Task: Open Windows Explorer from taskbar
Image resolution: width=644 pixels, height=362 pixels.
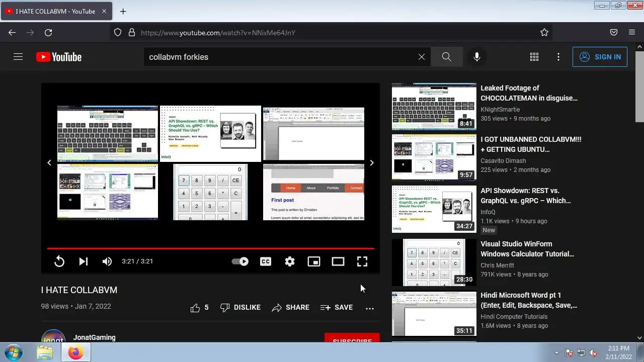Action: pyautogui.click(x=45, y=352)
